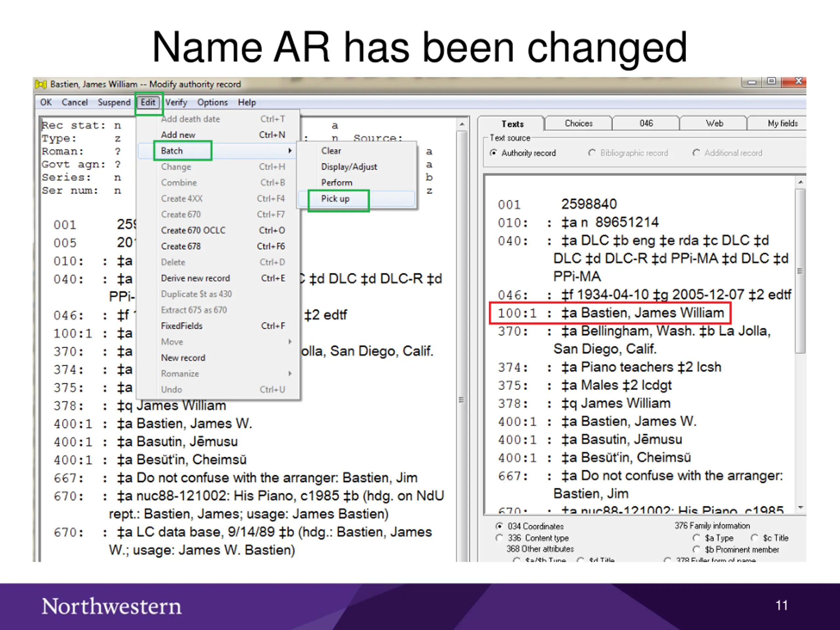This screenshot has width=840, height=630.
Task: Select 376 $a Type radio button
Action: pos(697,538)
